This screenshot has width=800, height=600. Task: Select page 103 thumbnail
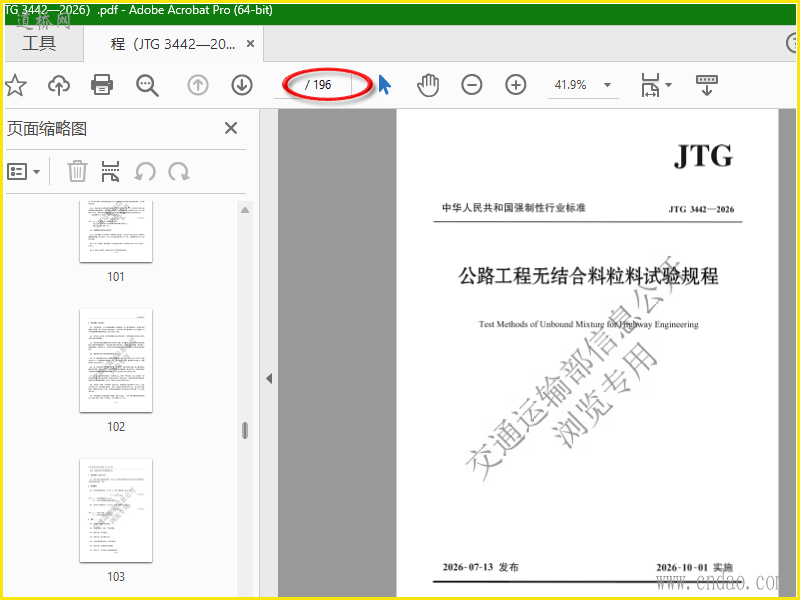[x=116, y=511]
